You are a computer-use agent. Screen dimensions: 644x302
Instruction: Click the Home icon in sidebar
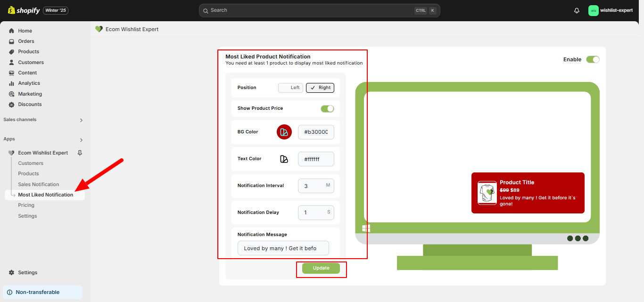pyautogui.click(x=12, y=31)
